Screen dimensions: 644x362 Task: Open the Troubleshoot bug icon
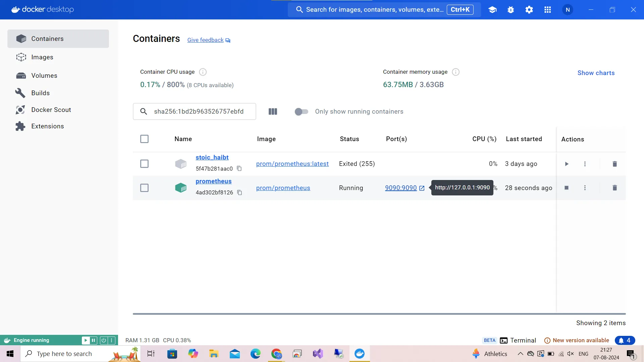[511, 9]
